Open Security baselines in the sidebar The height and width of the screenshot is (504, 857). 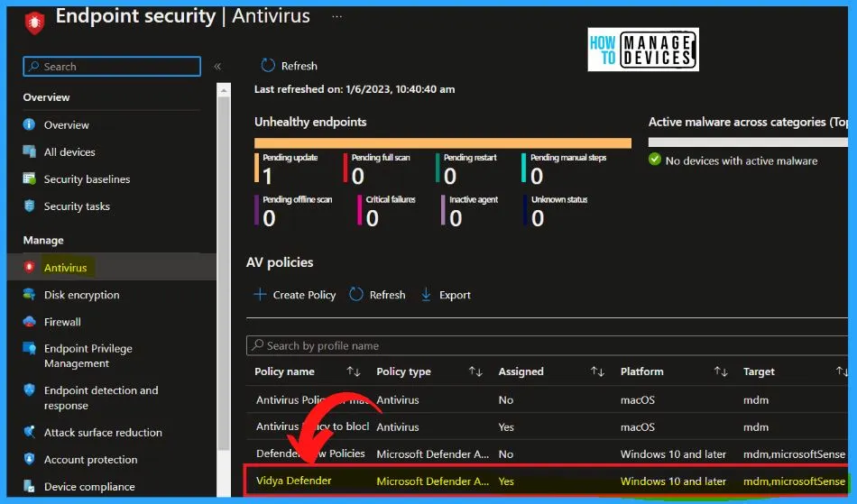(87, 179)
